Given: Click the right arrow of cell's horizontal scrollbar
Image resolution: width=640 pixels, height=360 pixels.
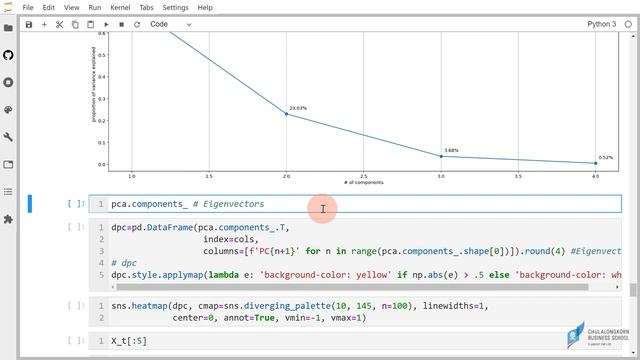Looking at the screenshot, I should pyautogui.click(x=617, y=287).
